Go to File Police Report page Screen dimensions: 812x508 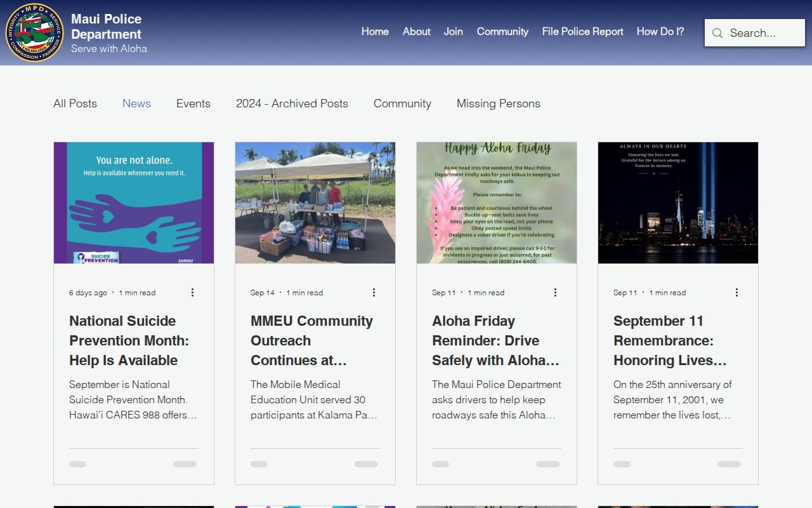[x=582, y=31]
